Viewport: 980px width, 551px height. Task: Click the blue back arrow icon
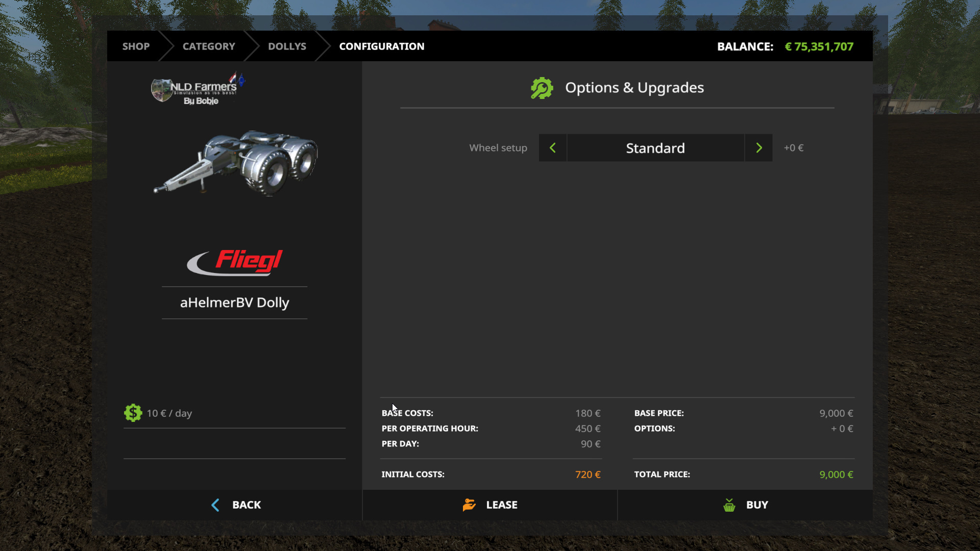click(215, 505)
